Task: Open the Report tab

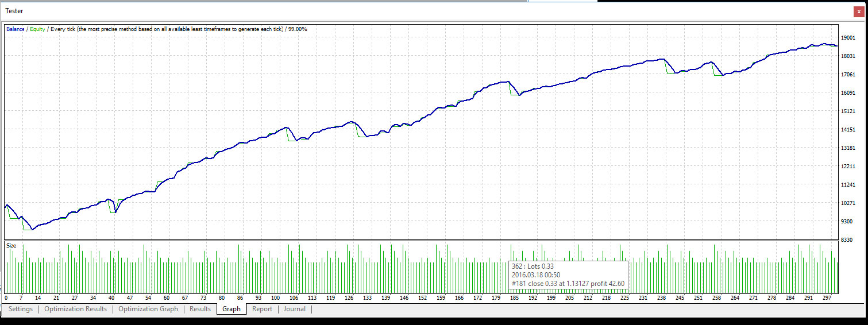Action: [262, 309]
